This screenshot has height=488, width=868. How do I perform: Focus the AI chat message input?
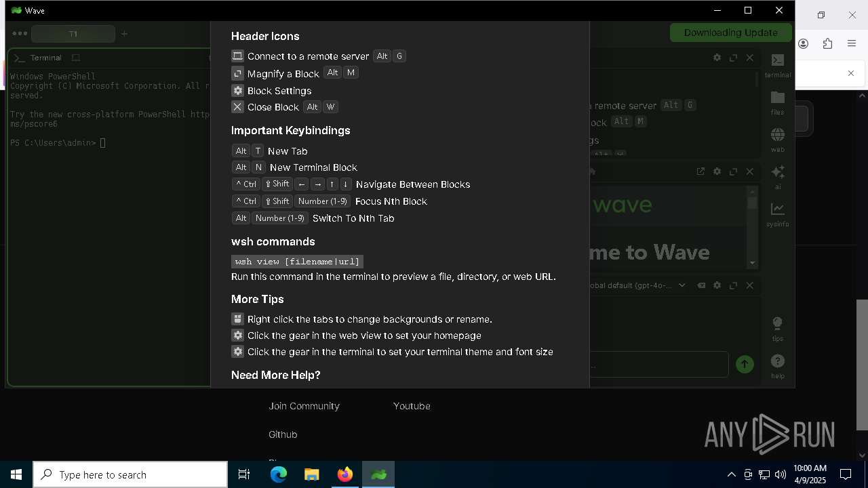pos(658,365)
